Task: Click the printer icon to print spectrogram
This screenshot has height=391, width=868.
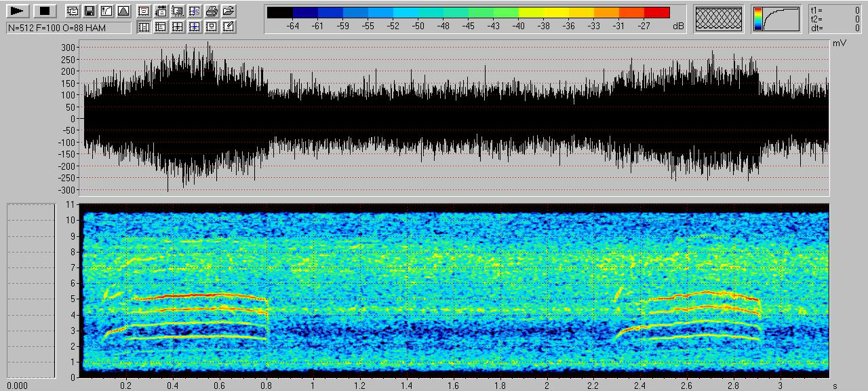Action: pos(212,11)
